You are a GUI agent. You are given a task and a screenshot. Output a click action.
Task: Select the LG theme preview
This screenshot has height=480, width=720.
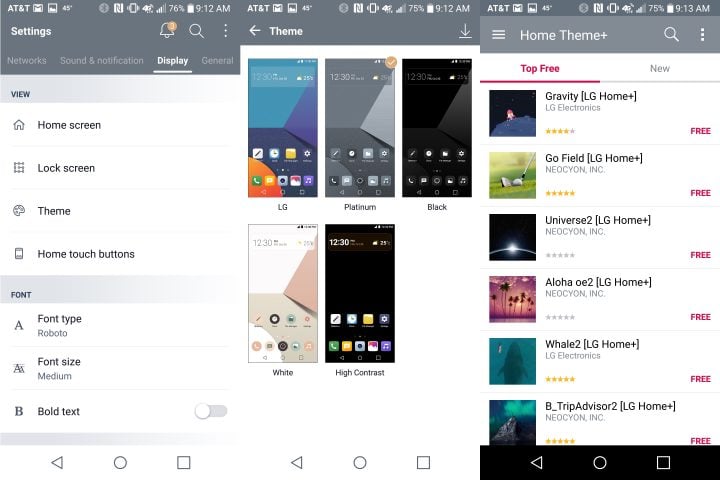283,128
